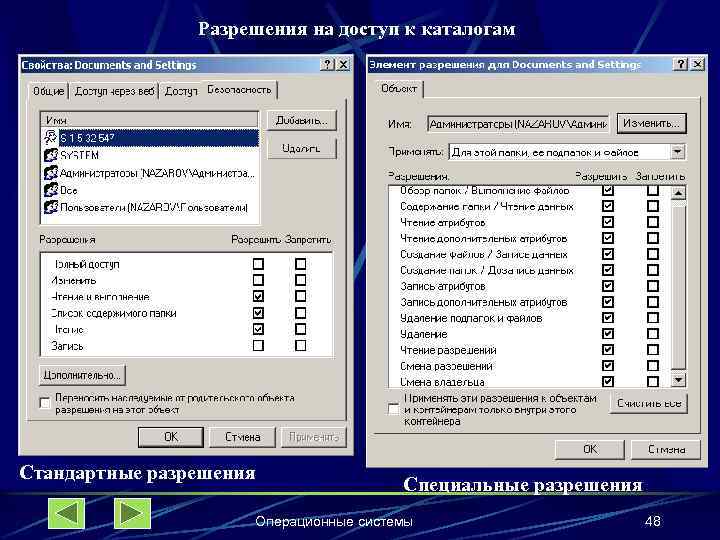
Task: Uncheck Allow for Список содержимого папки
Action: (259, 313)
